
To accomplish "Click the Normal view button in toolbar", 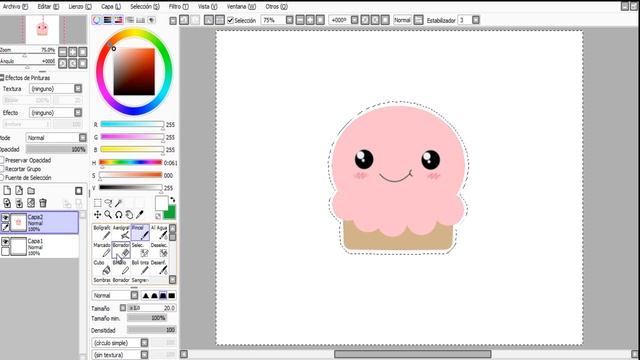I will (x=402, y=20).
